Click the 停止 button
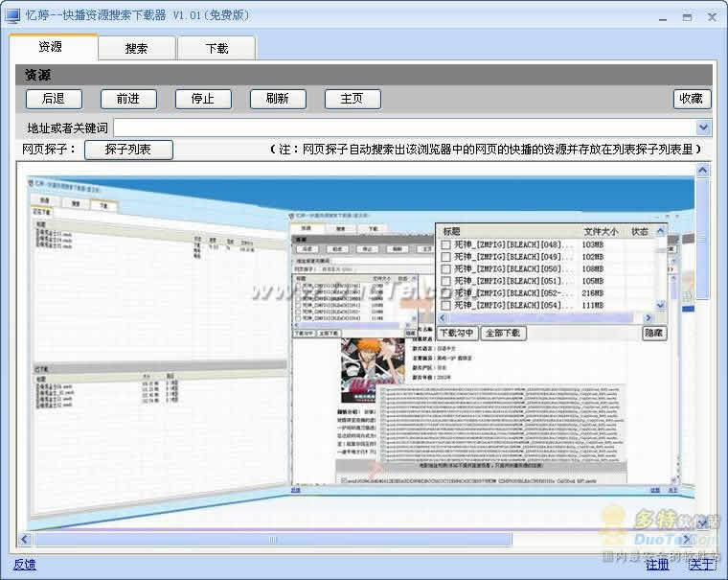 [203, 99]
